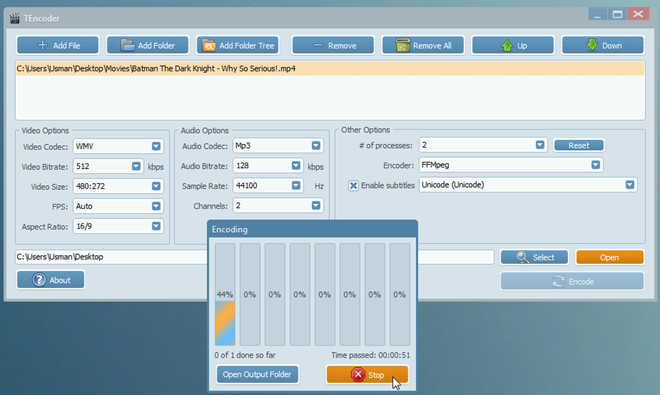Click the orange Open button
660x395 pixels.
[609, 257]
